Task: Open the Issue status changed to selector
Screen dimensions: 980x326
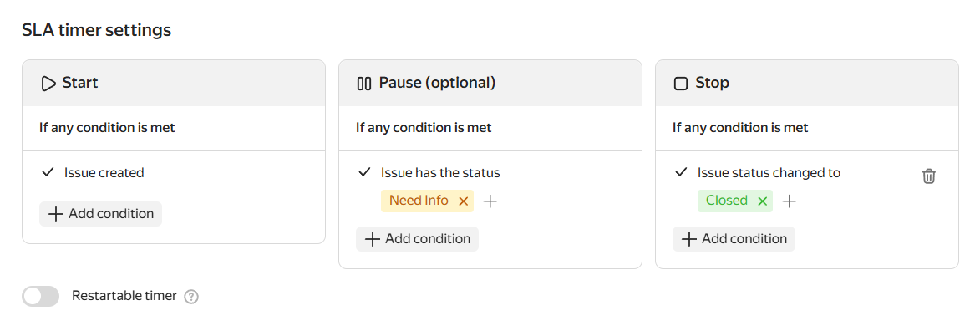Action: (769, 173)
